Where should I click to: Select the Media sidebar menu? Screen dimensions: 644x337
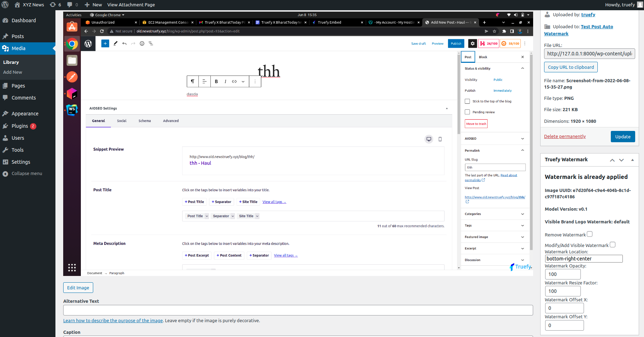pos(28,48)
